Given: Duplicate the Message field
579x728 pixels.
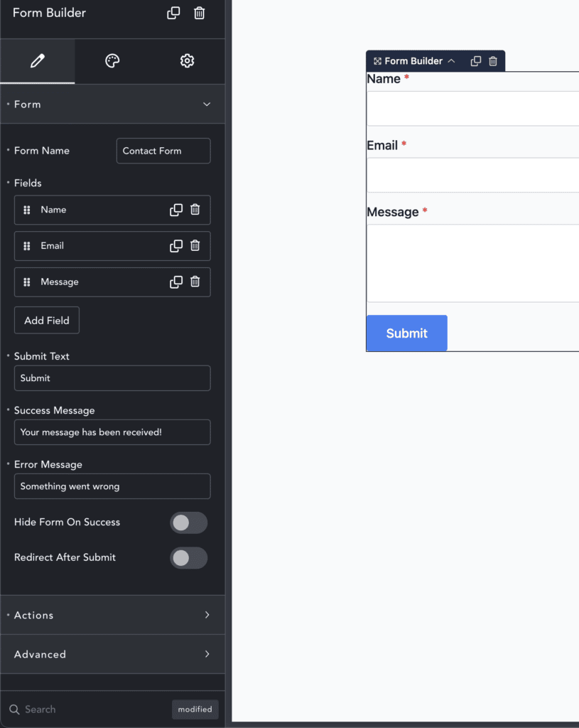Looking at the screenshot, I should 176,282.
